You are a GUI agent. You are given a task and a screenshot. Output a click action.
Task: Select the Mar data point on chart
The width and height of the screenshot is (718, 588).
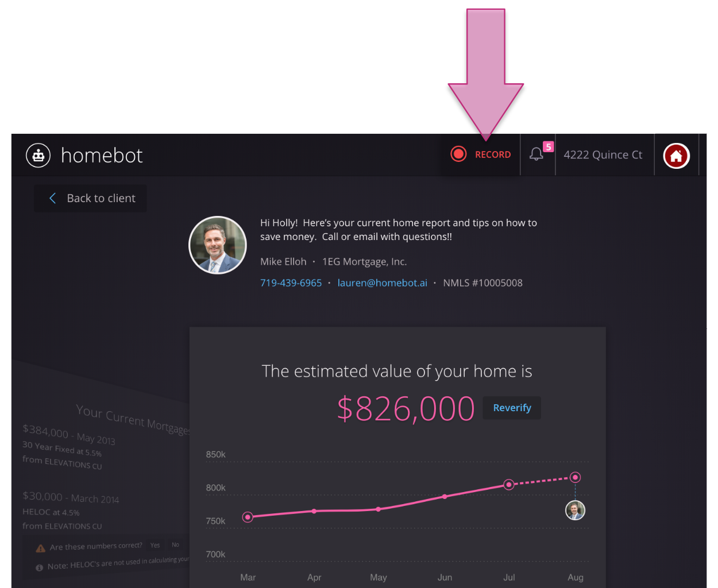pyautogui.click(x=248, y=517)
